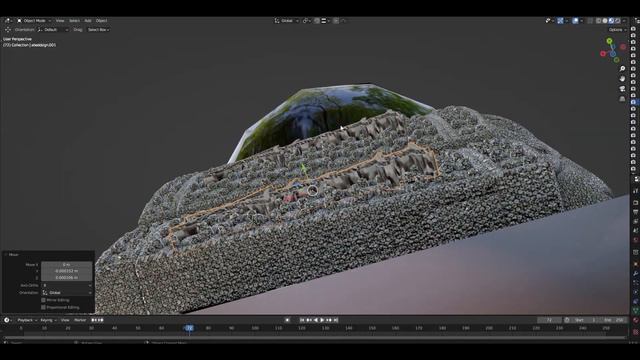Open the Add menu
This screenshot has width=640, height=360.
point(88,20)
